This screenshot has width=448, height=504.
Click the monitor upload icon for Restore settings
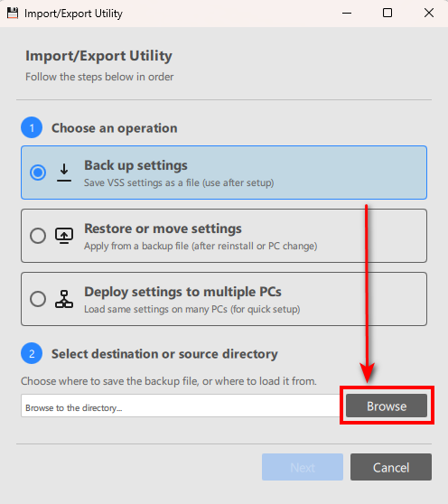pyautogui.click(x=64, y=236)
